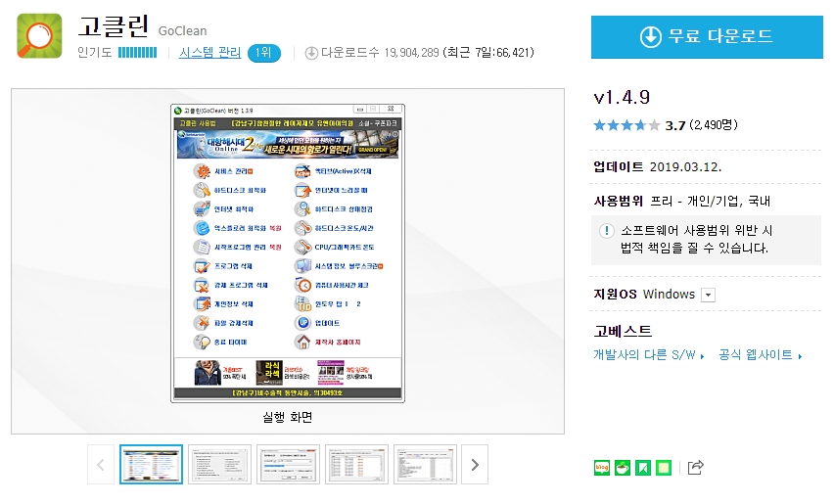The image size is (834, 504).
Task: Click the share arrow icon
Action: click(696, 468)
